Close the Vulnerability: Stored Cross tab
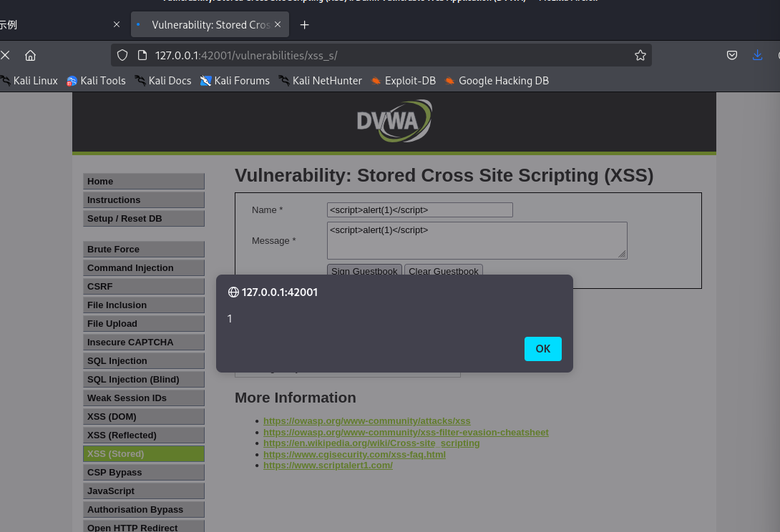Viewport: 780px width, 532px height. [x=278, y=24]
